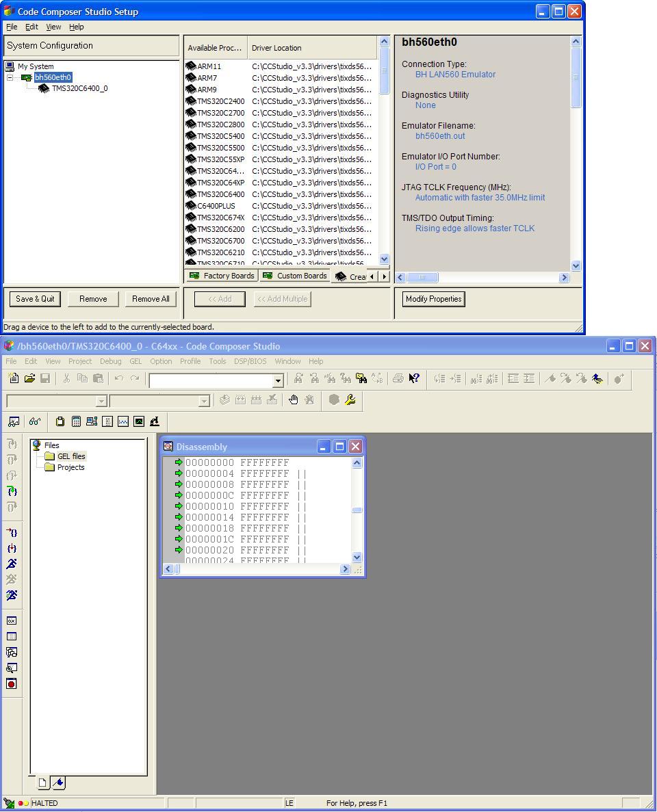The height and width of the screenshot is (812, 657).
Task: Open the DSP/BIOS menu
Action: coord(250,361)
